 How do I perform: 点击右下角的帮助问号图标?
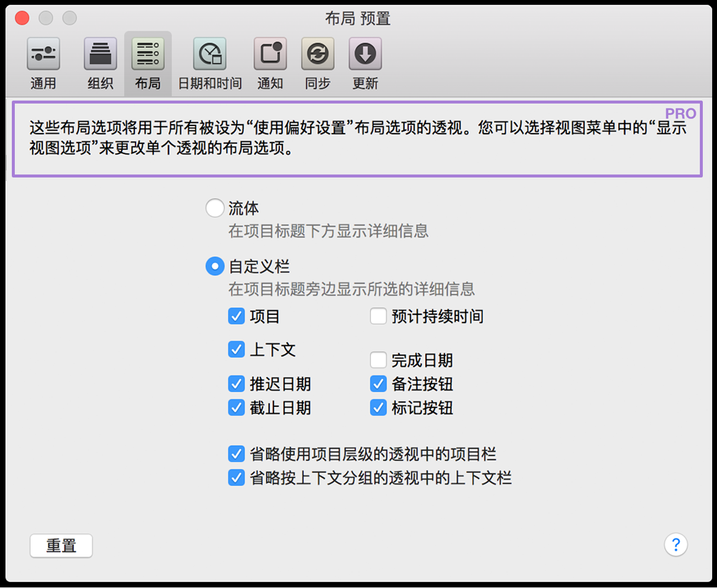coord(676,545)
